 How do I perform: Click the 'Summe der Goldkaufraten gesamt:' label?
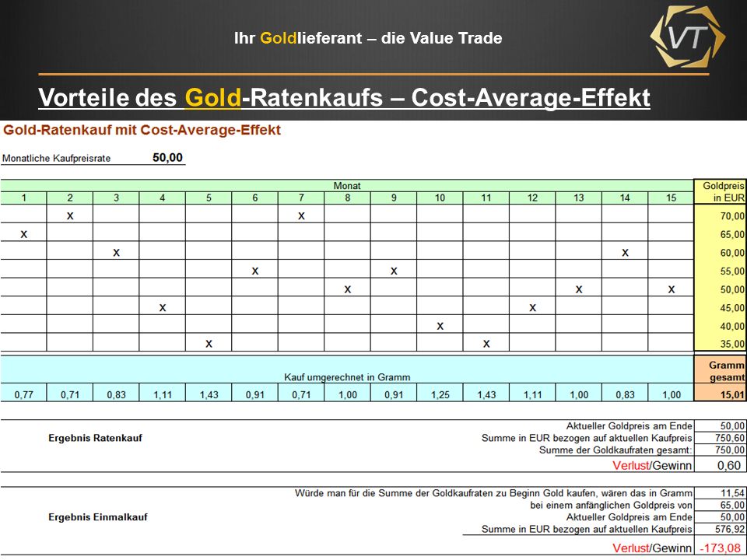click(x=615, y=450)
